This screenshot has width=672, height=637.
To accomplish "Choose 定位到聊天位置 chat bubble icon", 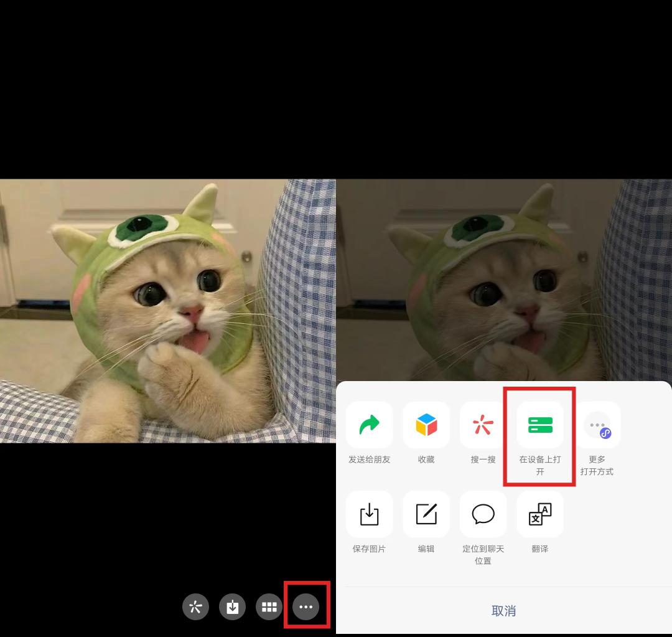I will click(x=483, y=514).
